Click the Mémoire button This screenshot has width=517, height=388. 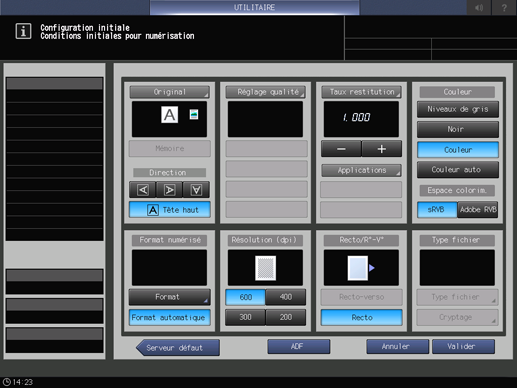tap(170, 149)
